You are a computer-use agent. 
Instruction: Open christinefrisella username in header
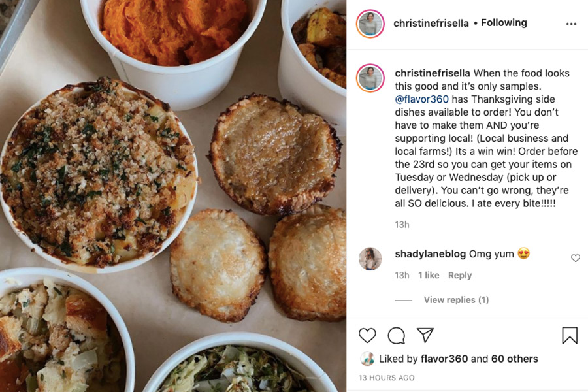[x=431, y=24]
